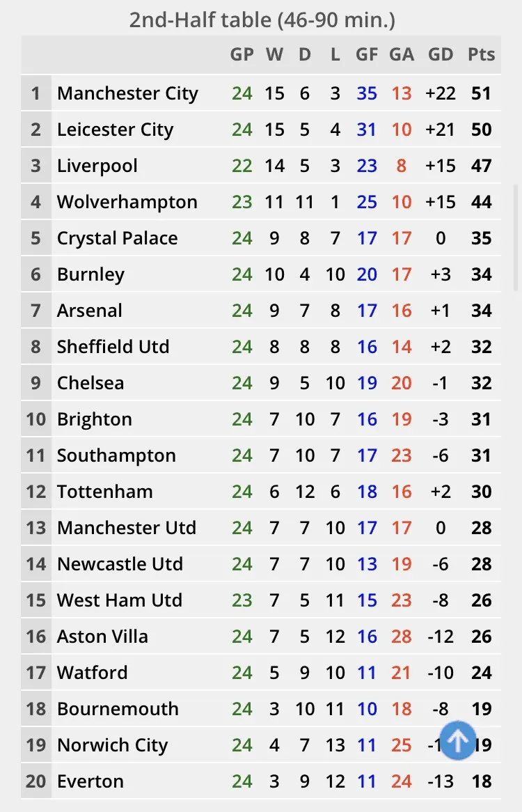Open Manchester Utd team page
The image size is (522, 812).
pyautogui.click(x=126, y=528)
